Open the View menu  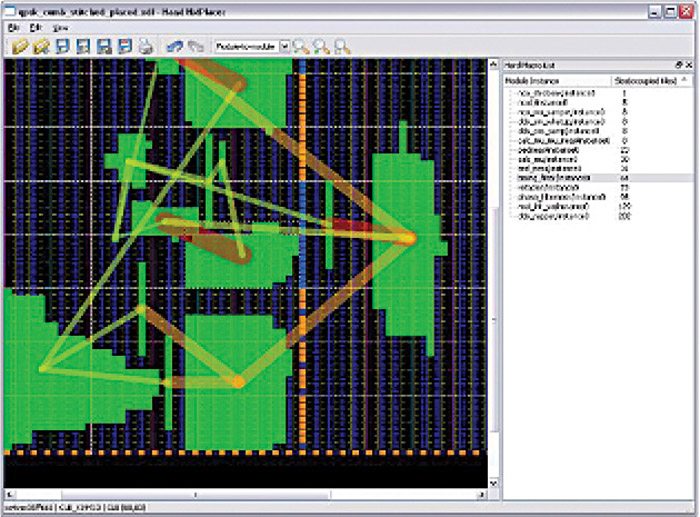[60, 29]
